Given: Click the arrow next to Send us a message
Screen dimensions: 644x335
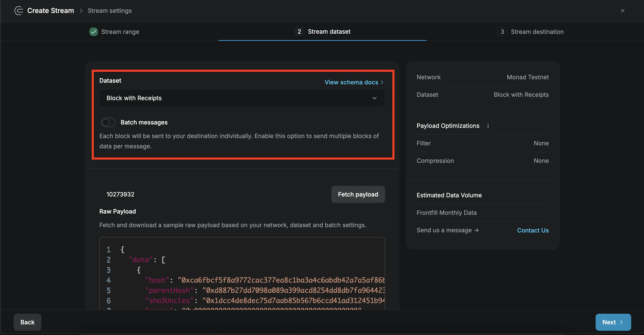Looking at the screenshot, I should (476, 230).
